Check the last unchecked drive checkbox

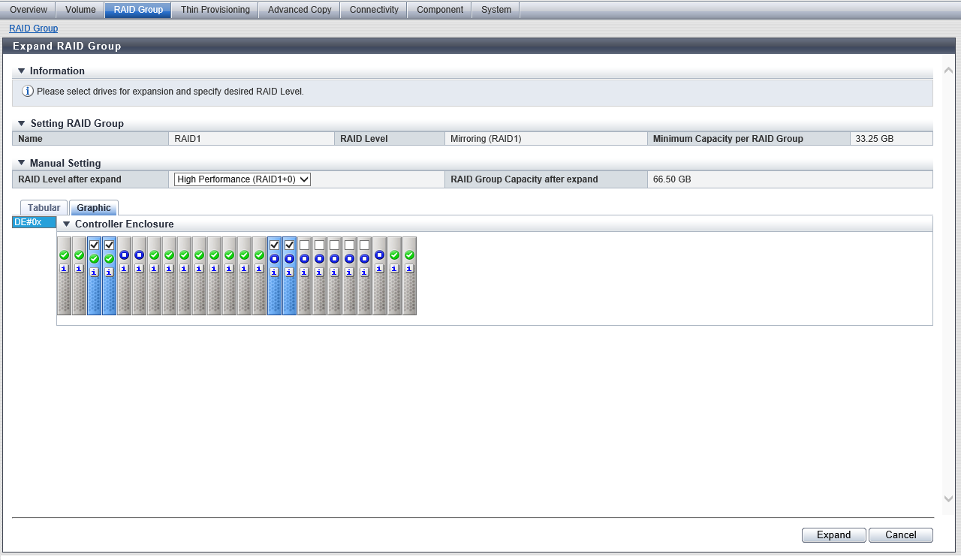pyautogui.click(x=364, y=245)
